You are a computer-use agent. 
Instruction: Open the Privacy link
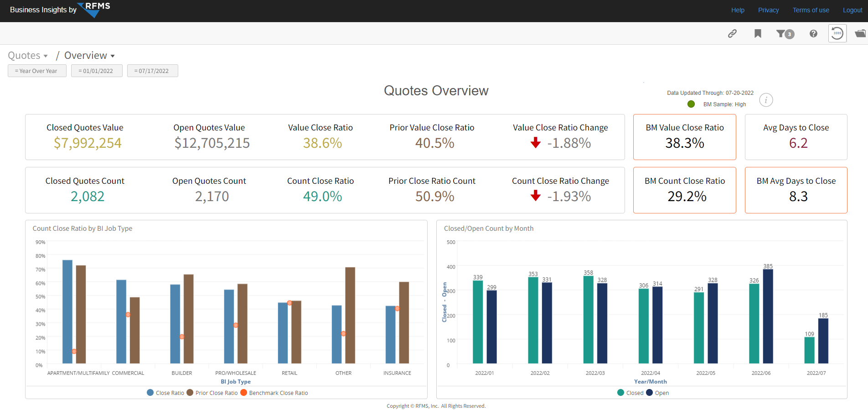tap(768, 10)
